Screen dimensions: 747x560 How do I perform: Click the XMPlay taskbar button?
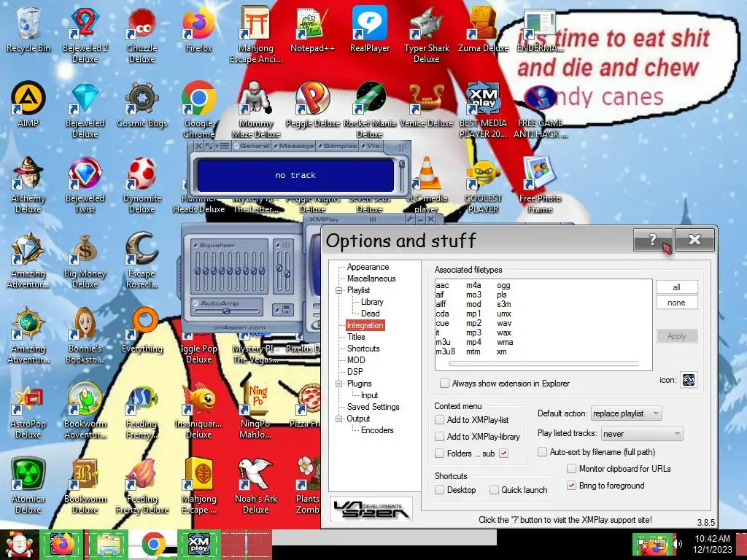(x=199, y=544)
